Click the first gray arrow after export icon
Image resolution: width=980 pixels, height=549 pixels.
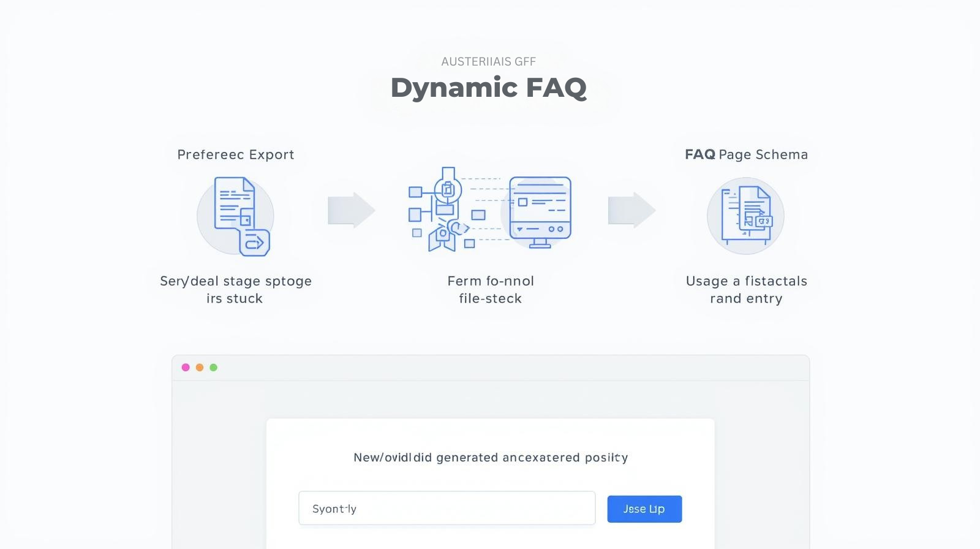(351, 210)
